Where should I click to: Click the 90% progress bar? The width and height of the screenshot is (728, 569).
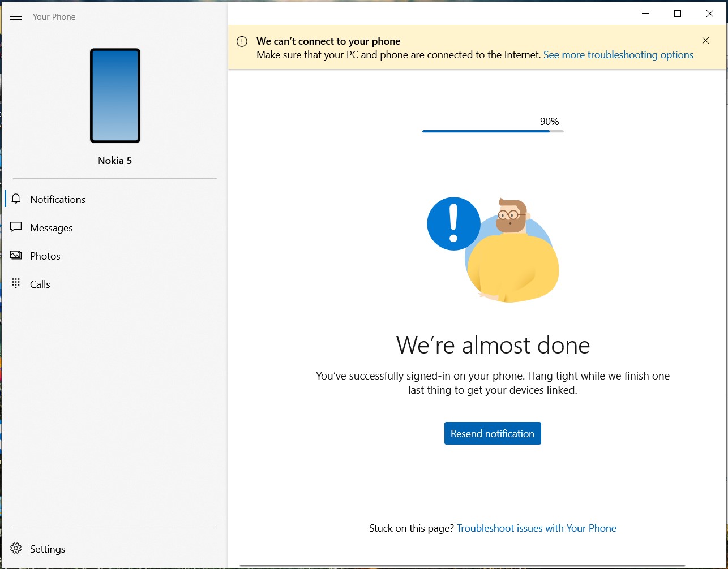click(493, 131)
